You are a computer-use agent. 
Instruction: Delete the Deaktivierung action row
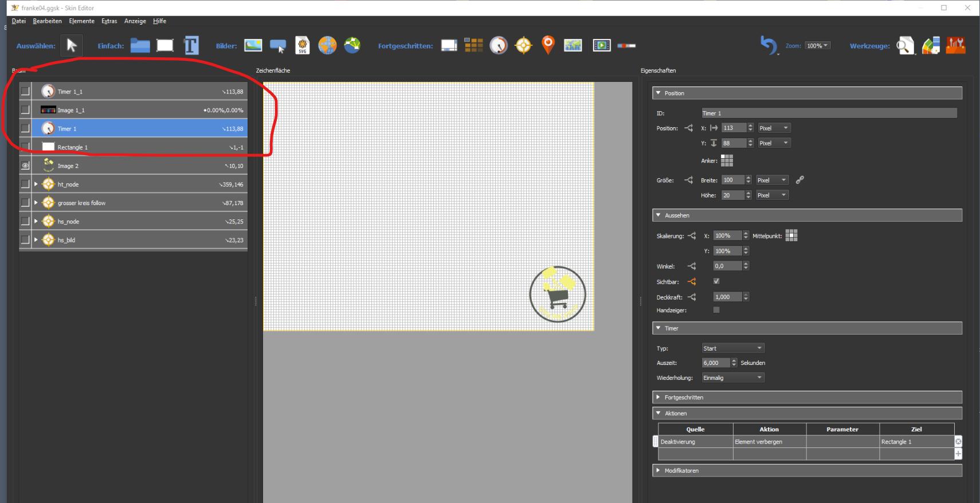pos(958,442)
